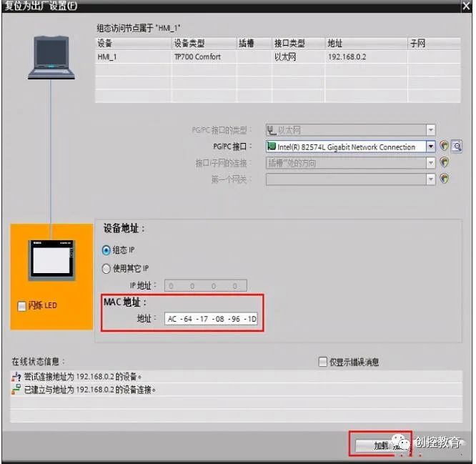Select the 以太网 interface type cell
The image size is (476, 464).
click(299, 56)
